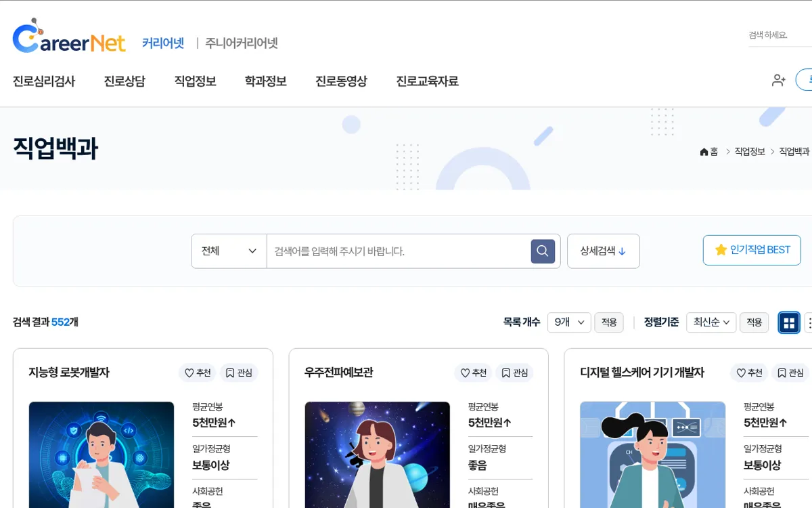This screenshot has width=812, height=508.
Task: Switch to 주니어커리어넷 site
Action: point(242,43)
